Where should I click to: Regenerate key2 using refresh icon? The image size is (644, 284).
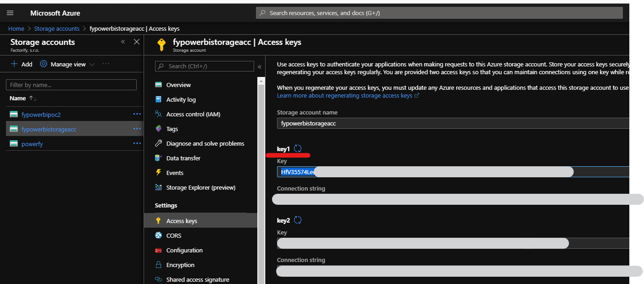click(x=298, y=220)
